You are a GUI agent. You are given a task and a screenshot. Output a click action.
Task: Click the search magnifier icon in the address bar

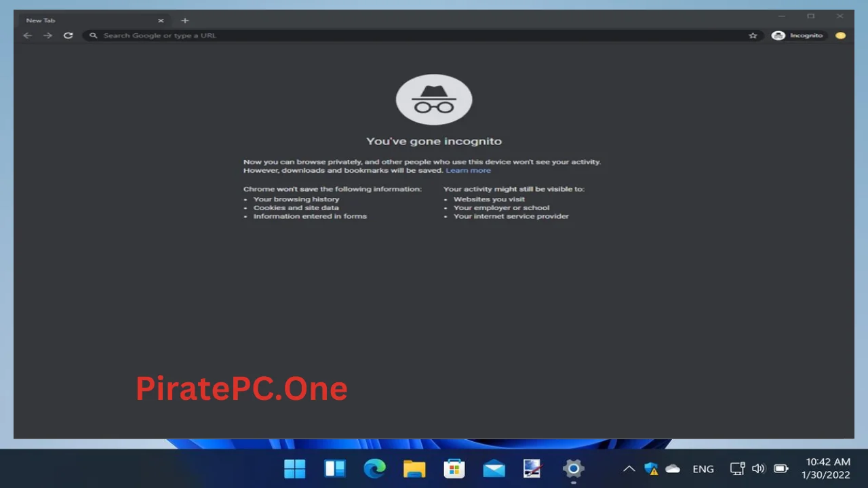(94, 35)
